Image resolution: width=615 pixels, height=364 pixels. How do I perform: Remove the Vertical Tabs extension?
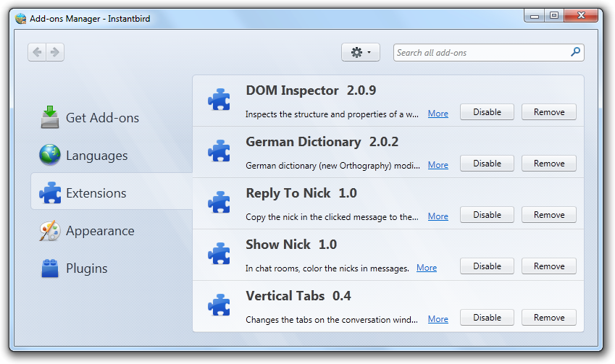coord(549,318)
